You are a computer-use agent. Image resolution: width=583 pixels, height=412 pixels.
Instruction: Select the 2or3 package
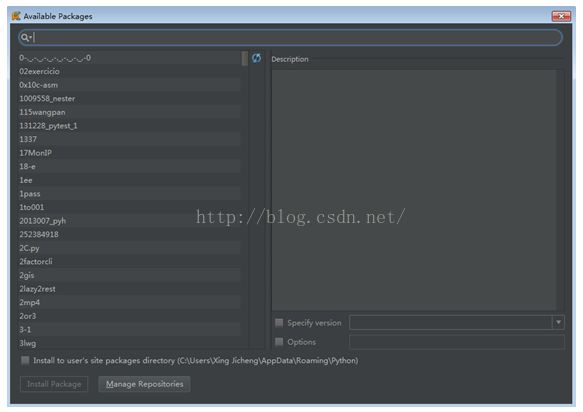tap(129, 316)
